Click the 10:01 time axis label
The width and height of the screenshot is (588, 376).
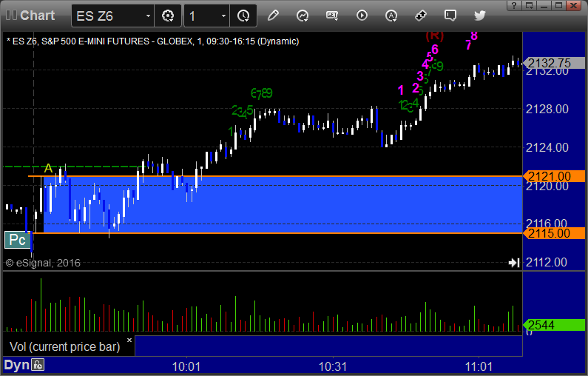(186, 366)
